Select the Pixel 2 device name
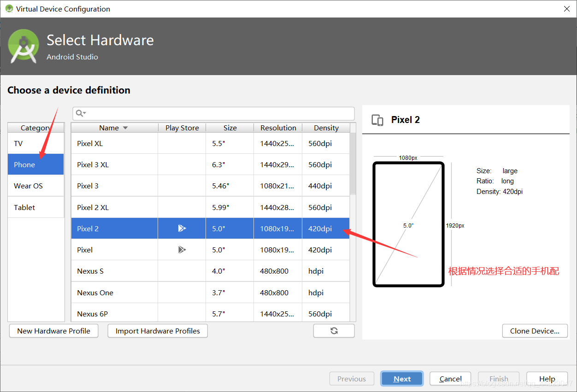 tap(88, 228)
